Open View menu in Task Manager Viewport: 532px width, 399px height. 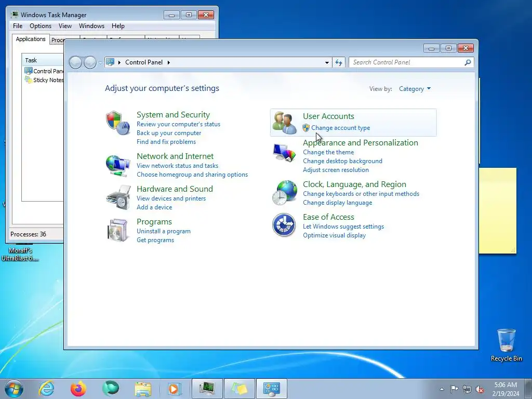[65, 26]
